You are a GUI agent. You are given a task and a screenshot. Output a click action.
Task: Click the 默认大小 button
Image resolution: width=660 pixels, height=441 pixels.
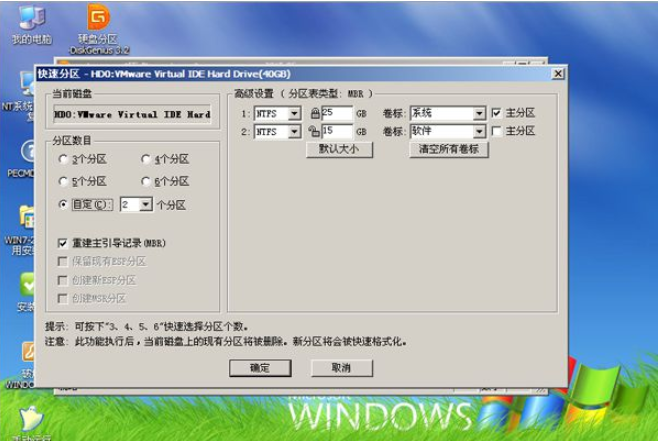point(339,149)
